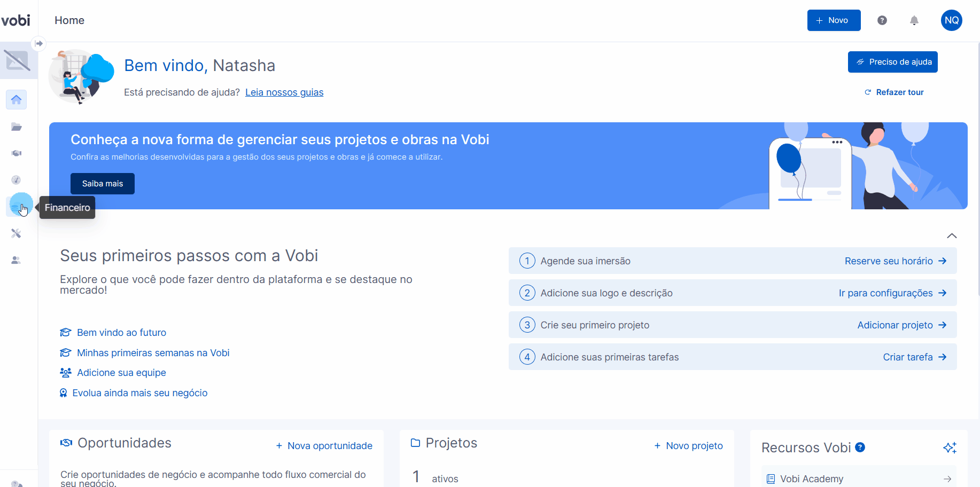Open the Home sidebar icon
980x487 pixels.
pos(16,99)
